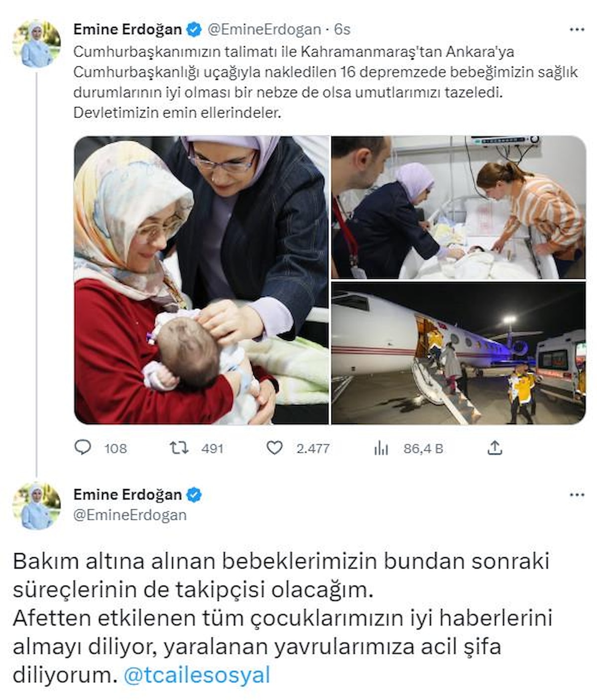The image size is (597, 700).
Task: Open the profile avatar of the second tweet
Action: (x=37, y=506)
